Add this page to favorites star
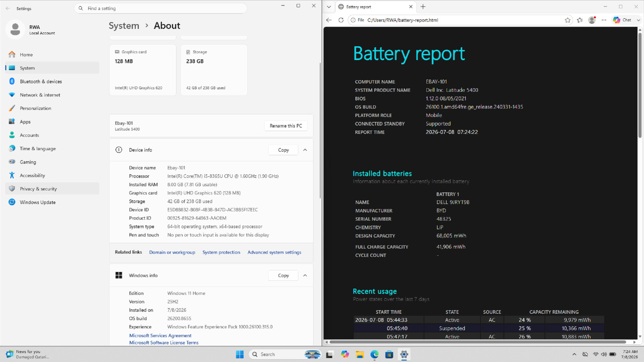 (568, 20)
